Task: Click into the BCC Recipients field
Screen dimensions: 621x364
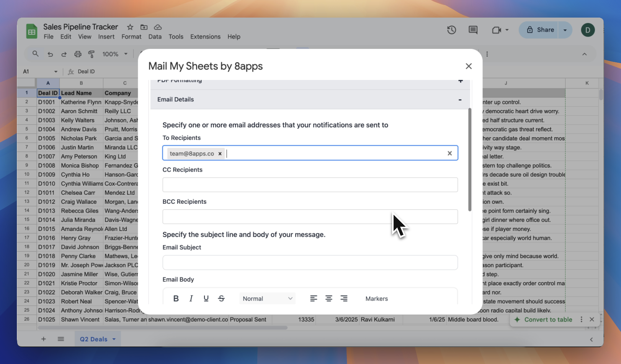Action: pos(310,217)
